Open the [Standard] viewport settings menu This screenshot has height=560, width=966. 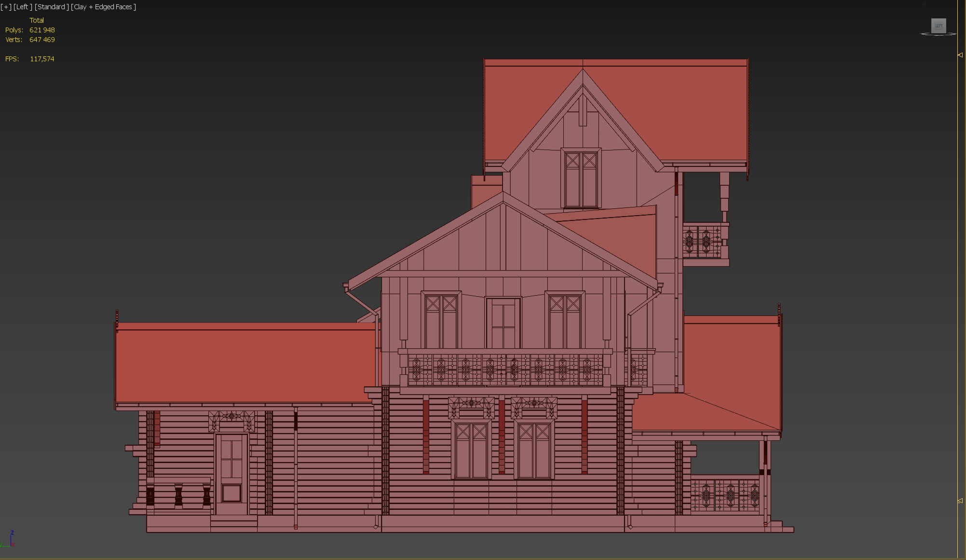(52, 7)
